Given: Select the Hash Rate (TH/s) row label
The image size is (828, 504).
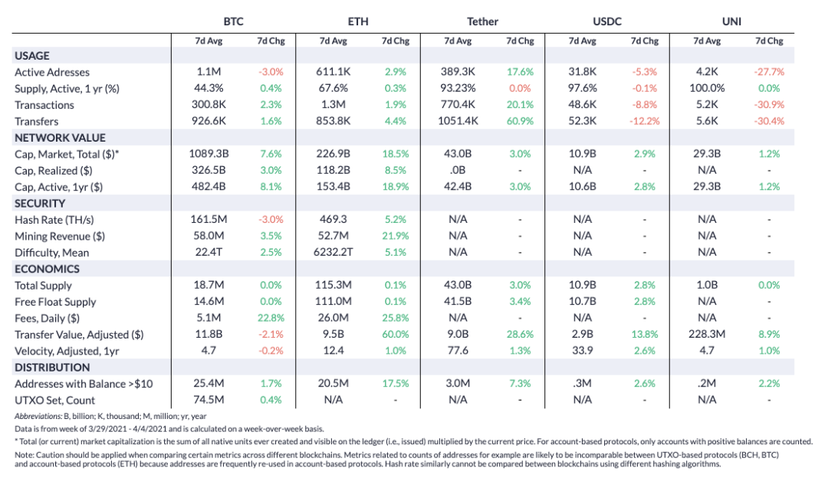Looking at the screenshot, I should coord(54,220).
